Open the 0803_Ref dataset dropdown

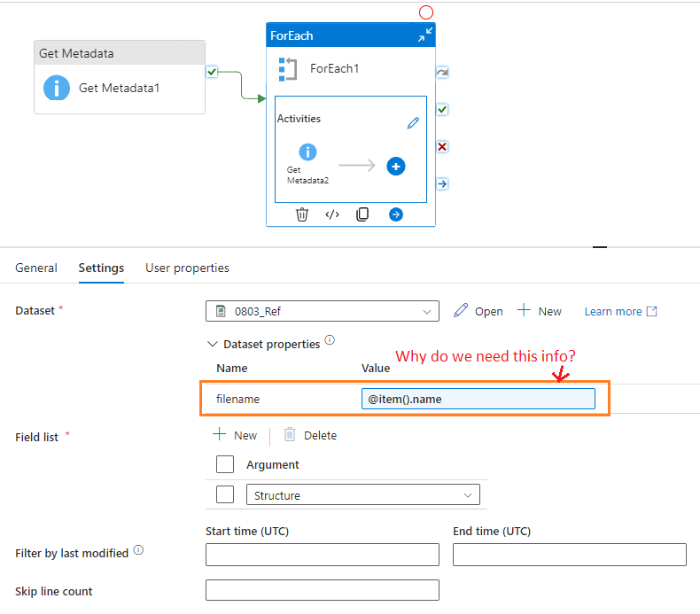pyautogui.click(x=323, y=311)
